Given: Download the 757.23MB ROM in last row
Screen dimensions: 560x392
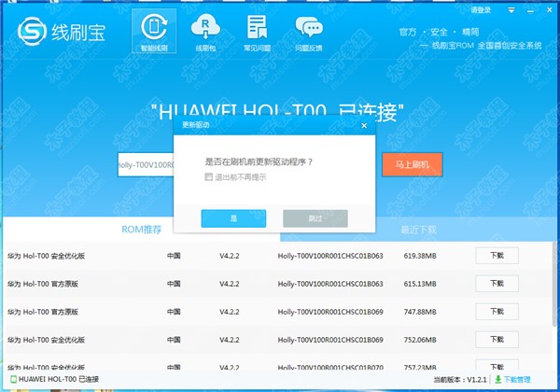Looking at the screenshot, I should [x=497, y=365].
